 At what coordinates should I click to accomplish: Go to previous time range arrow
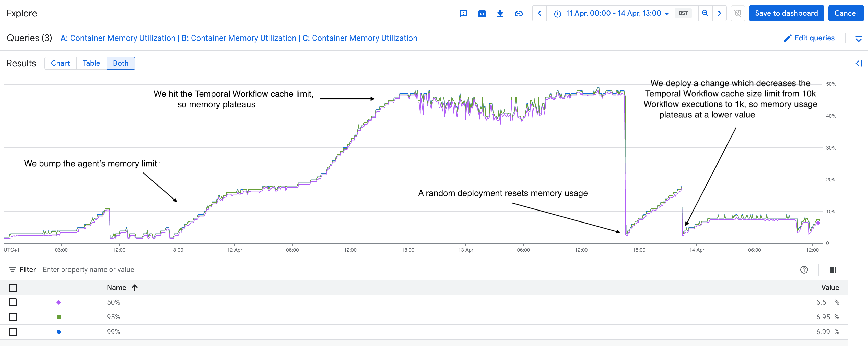point(539,14)
